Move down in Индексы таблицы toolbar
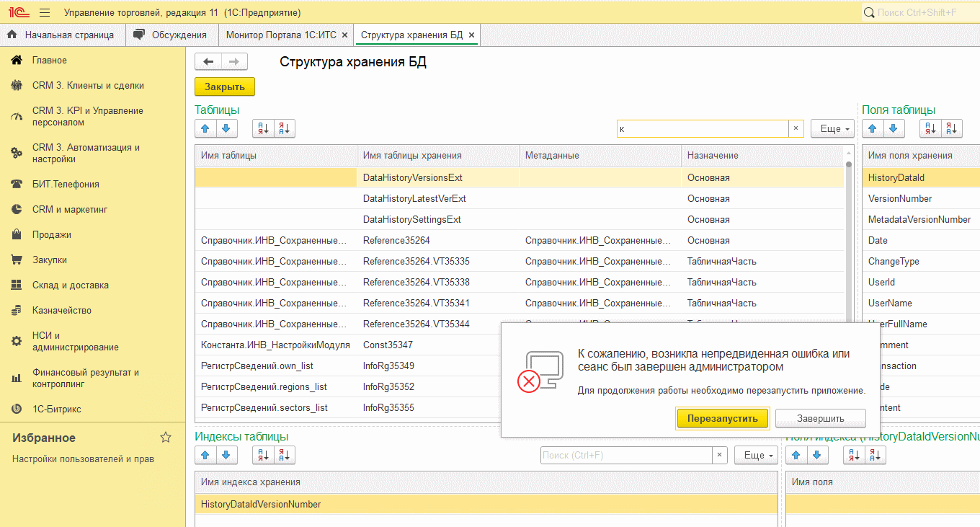The width and height of the screenshot is (980, 527). (226, 456)
